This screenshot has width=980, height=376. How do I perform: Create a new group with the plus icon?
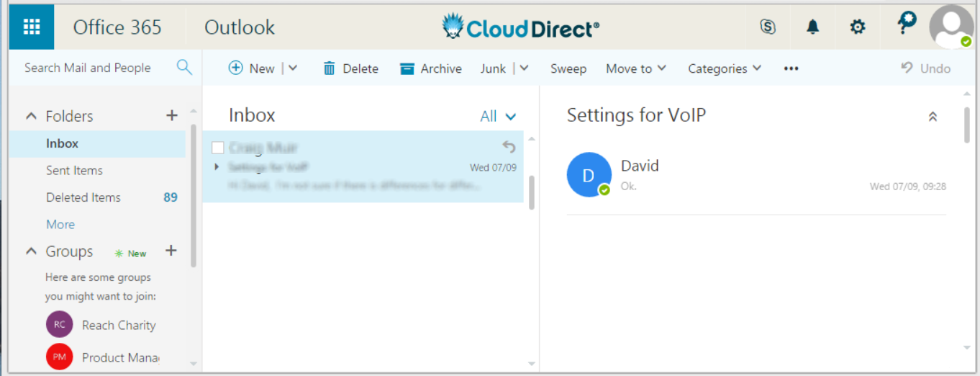pos(171,251)
